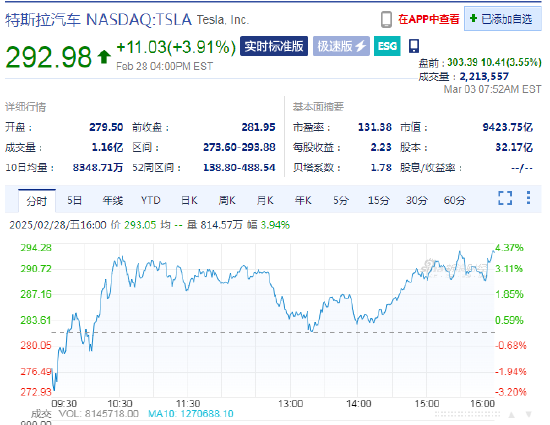The height and width of the screenshot is (425, 550).
Task: Click the 开盘 value 279.50
Action: coord(106,127)
